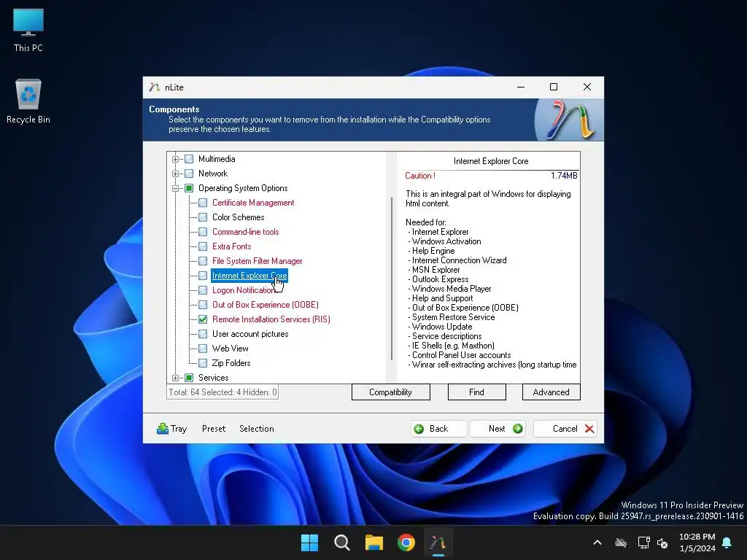Check the Web View box
The image size is (747, 560).
(203, 349)
